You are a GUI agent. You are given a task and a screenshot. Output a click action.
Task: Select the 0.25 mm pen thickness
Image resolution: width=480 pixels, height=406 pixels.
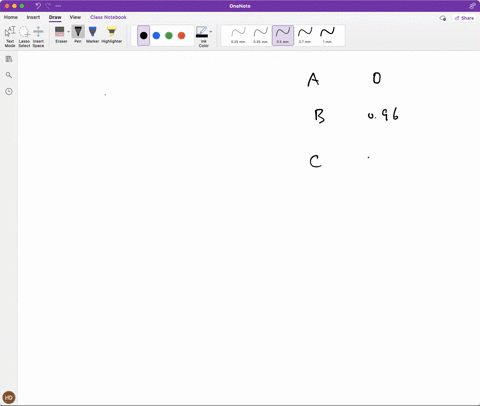[x=238, y=35]
